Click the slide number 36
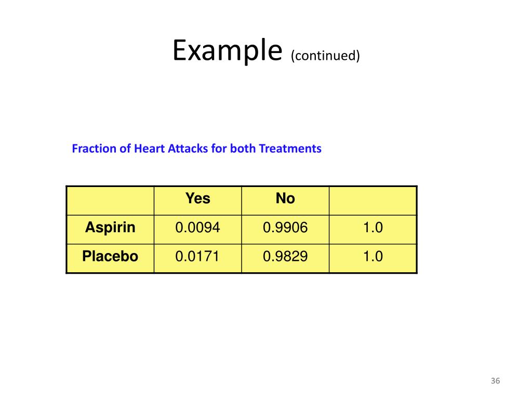532x399 pixels. pos(495,381)
